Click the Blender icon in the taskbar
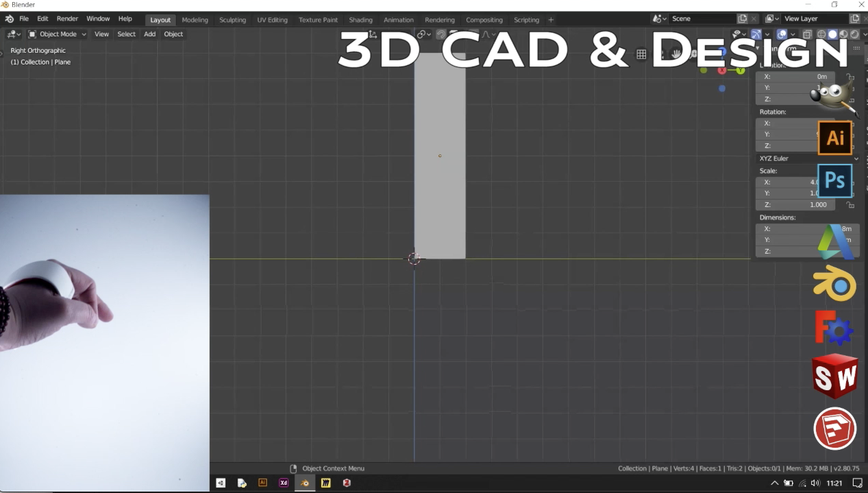 coord(305,483)
